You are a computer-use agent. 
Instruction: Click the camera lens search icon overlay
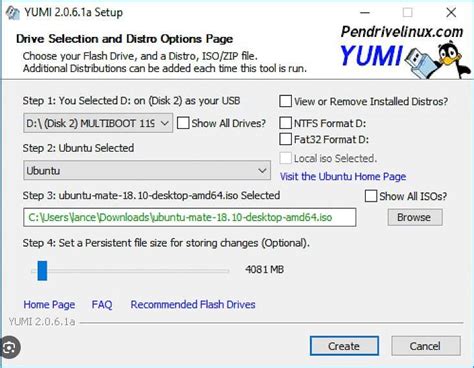[x=9, y=348]
